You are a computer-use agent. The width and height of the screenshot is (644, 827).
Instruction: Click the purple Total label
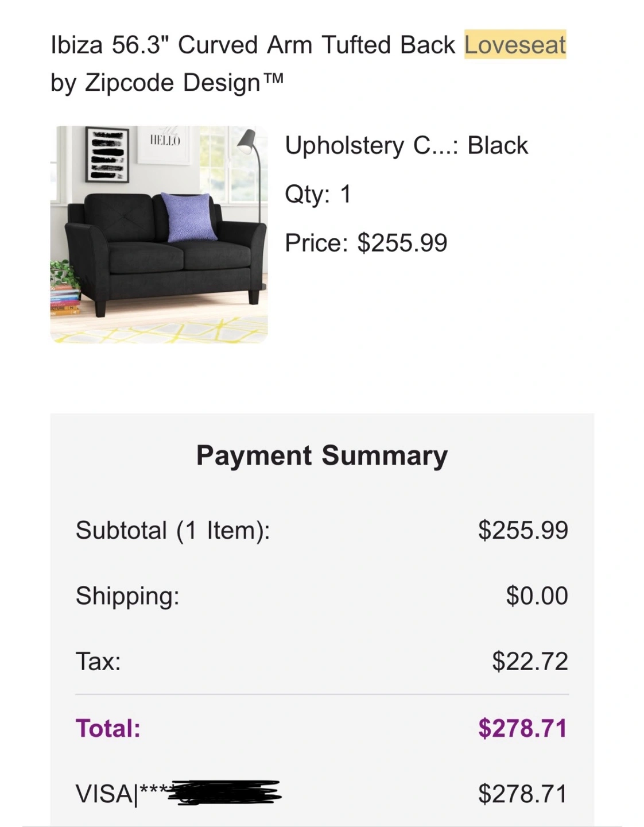[108, 728]
